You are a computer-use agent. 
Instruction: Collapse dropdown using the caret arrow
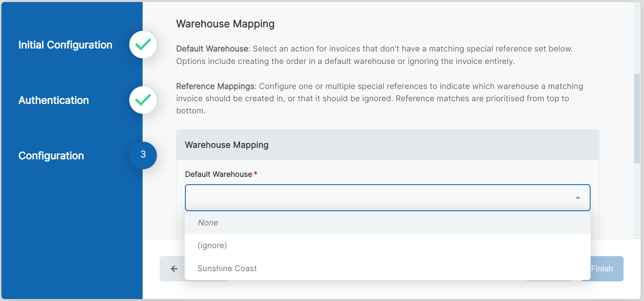click(578, 198)
